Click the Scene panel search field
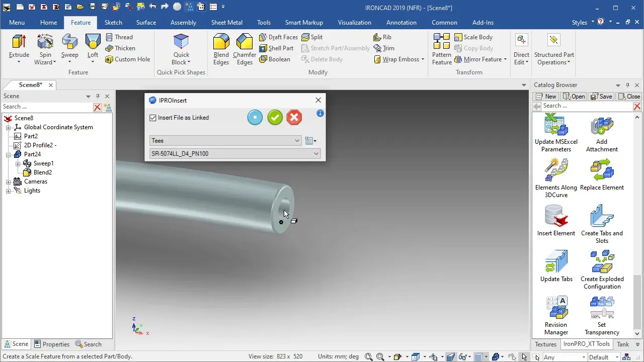Screen dimensions: 644x362 pos(47,107)
